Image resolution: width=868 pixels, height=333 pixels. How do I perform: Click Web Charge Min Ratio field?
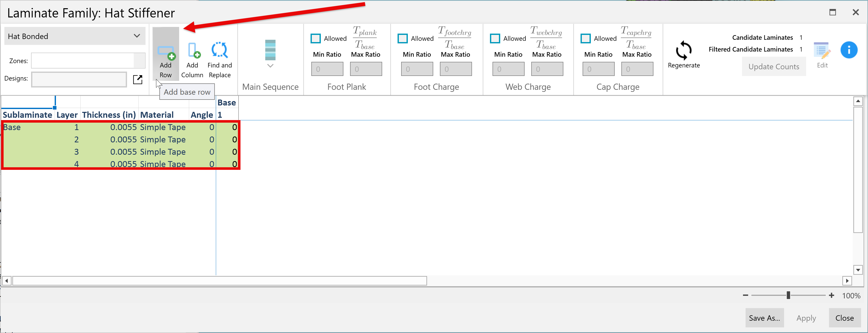tap(508, 69)
